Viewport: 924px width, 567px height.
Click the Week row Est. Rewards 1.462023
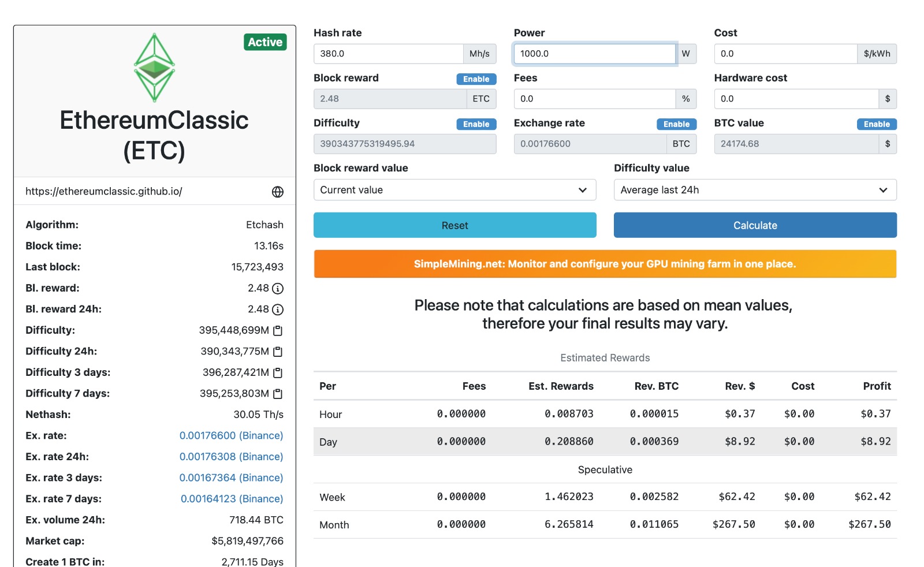569,497
